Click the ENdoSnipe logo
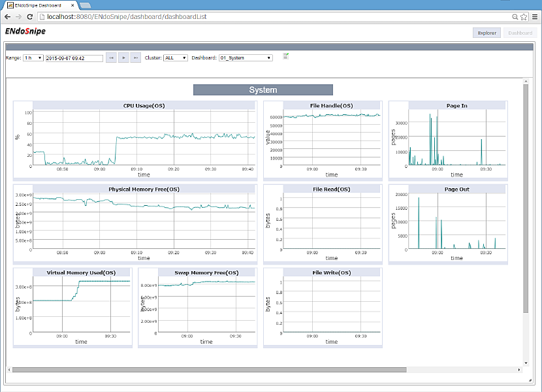542x392 pixels. point(25,31)
